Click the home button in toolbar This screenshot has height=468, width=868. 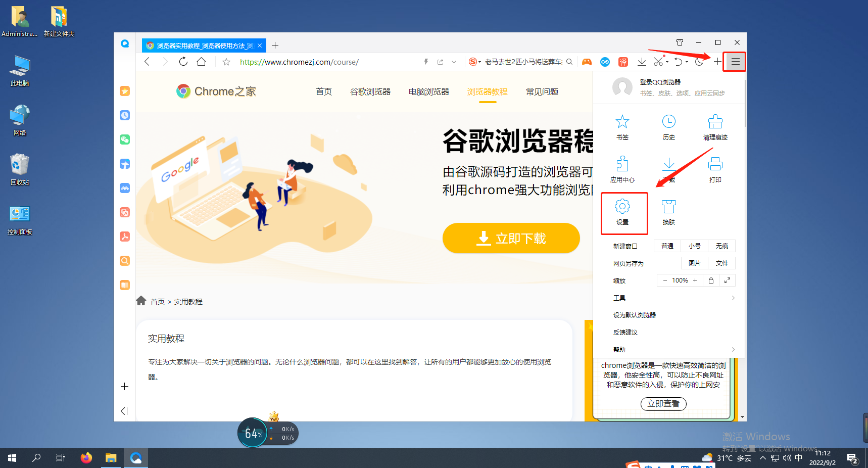202,62
